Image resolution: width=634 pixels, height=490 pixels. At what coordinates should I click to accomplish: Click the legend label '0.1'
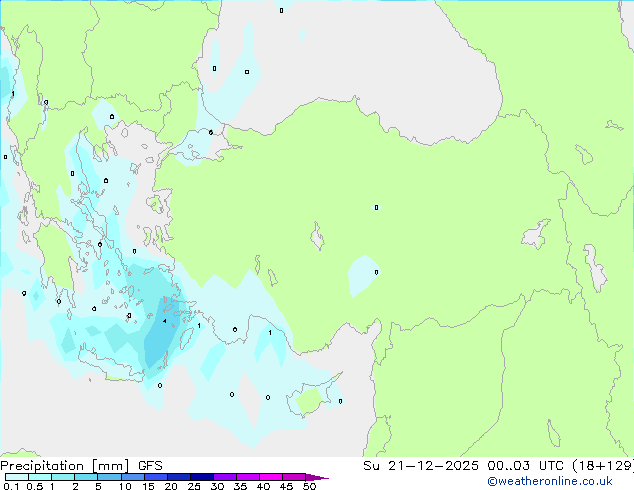point(11,486)
